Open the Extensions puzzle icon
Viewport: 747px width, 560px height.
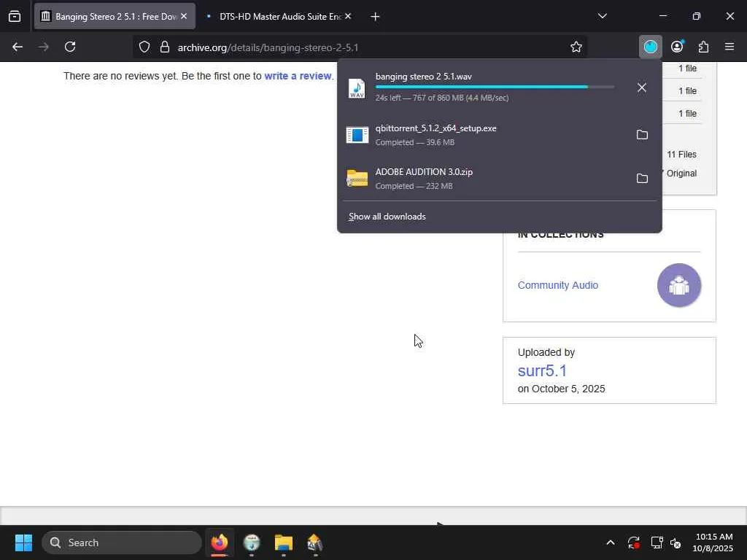coord(703,47)
